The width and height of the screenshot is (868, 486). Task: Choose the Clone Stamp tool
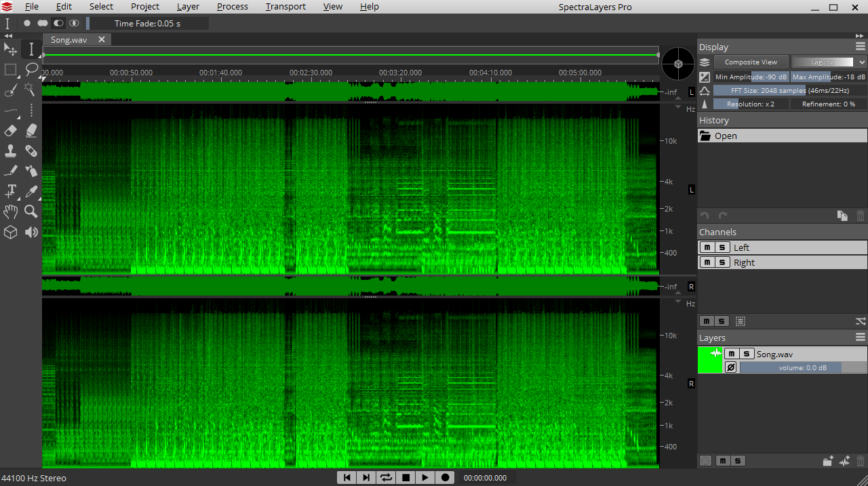tap(10, 150)
